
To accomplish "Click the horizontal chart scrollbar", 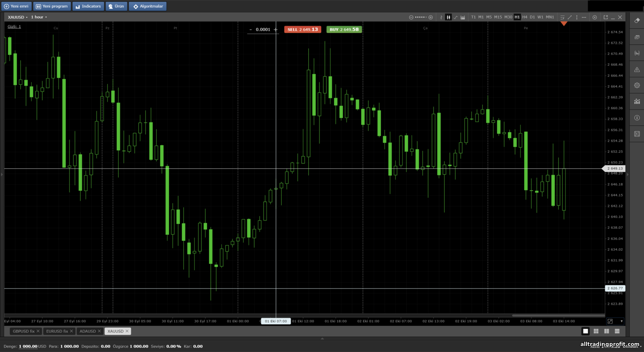I will (558, 316).
